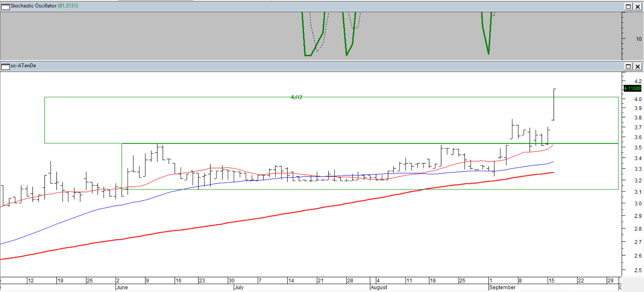Click the June label on date axis

click(x=122, y=287)
